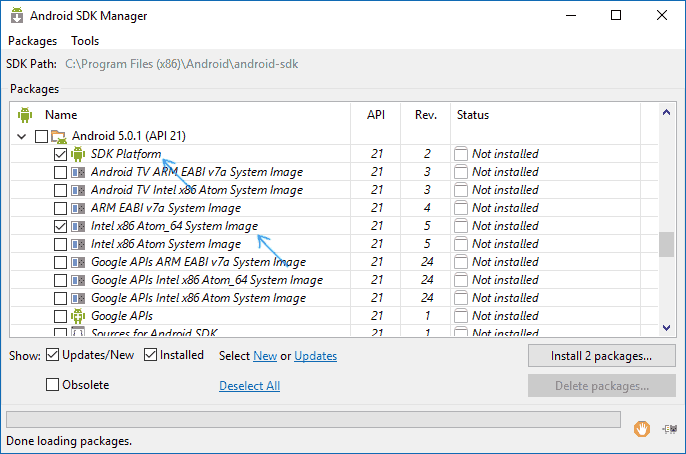The image size is (686, 454).
Task: Click Intel x86 Atom_64 System Image icon
Action: 78,226
